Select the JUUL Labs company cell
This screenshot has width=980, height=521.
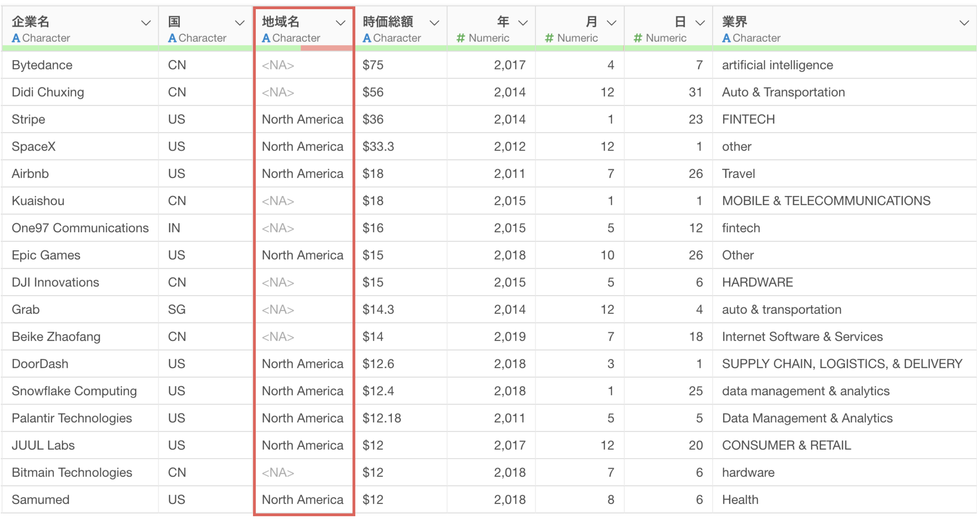click(80, 445)
